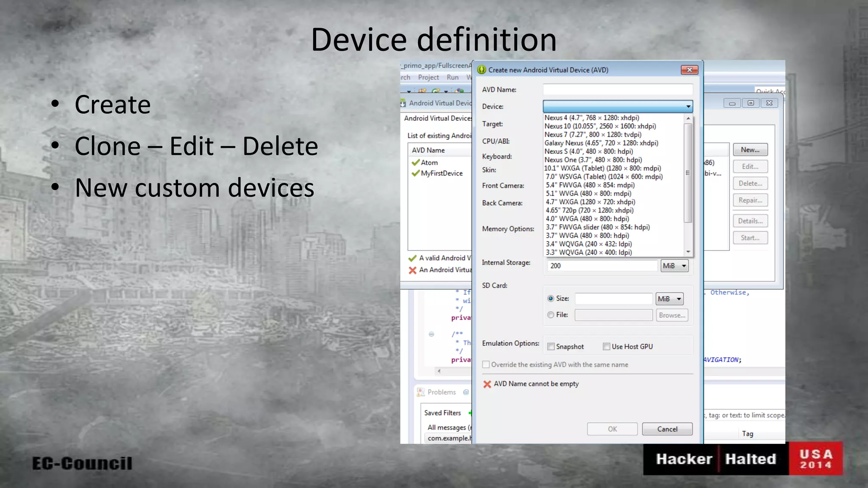Pick 5.1" WVGA (480 × 800: mdpi)
The width and height of the screenshot is (868, 488).
point(588,194)
